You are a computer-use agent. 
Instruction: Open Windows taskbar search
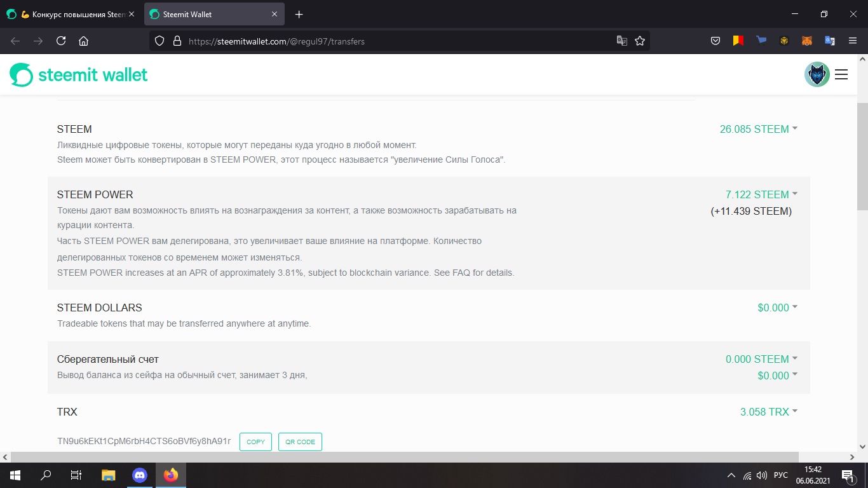[x=46, y=475]
